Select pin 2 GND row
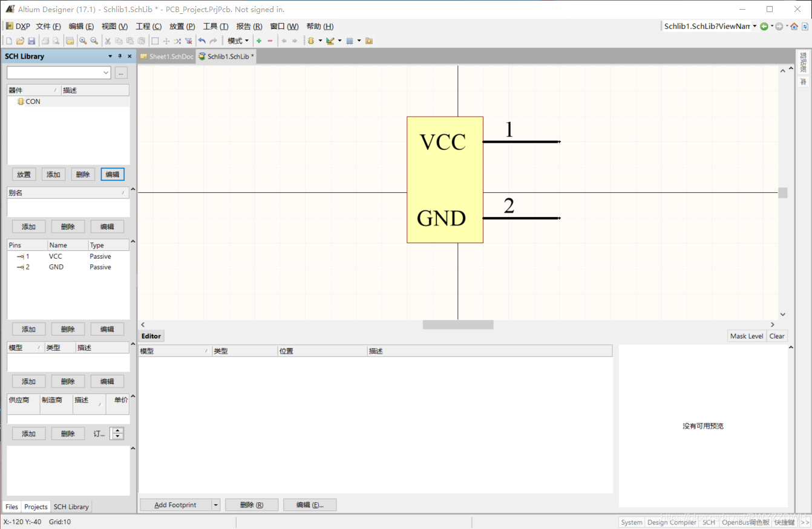Image resolution: width=812 pixels, height=529 pixels. click(x=68, y=267)
